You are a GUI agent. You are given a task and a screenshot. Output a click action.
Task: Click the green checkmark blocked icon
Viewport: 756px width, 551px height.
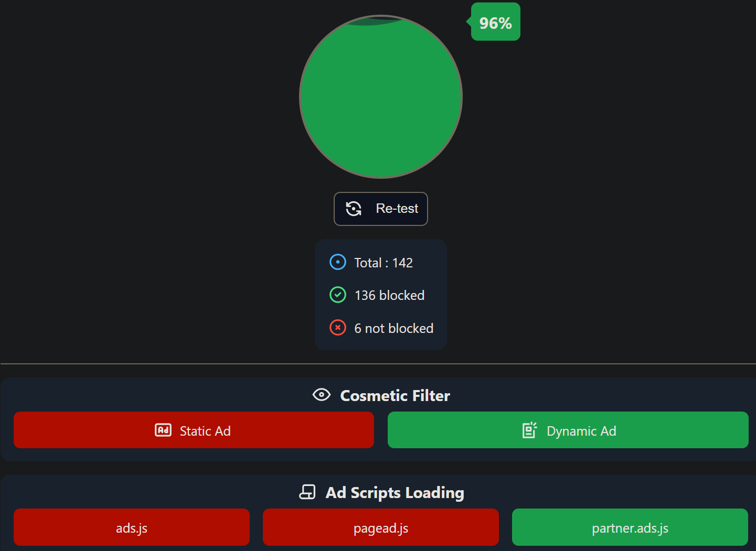pyautogui.click(x=338, y=295)
